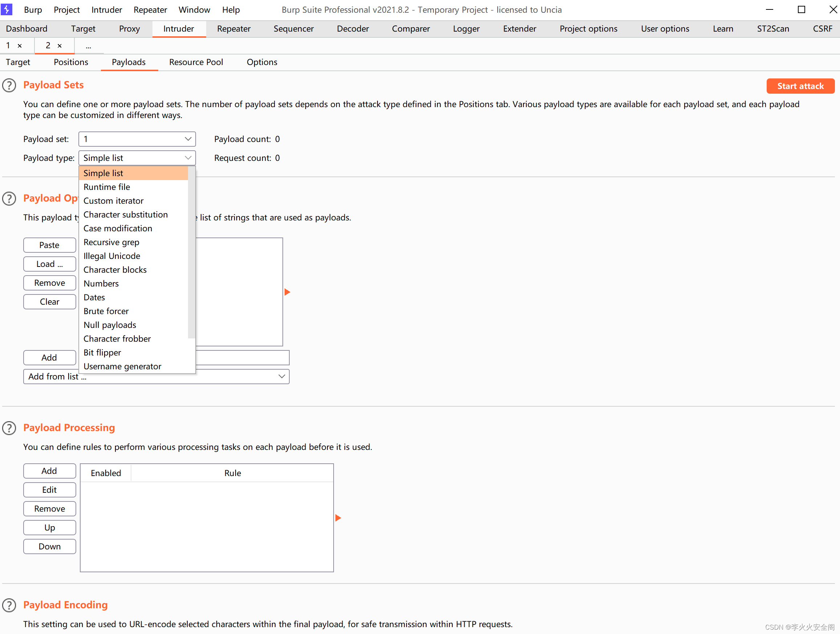This screenshot has width=840, height=634.
Task: Select Simple list payload type
Action: (x=133, y=173)
